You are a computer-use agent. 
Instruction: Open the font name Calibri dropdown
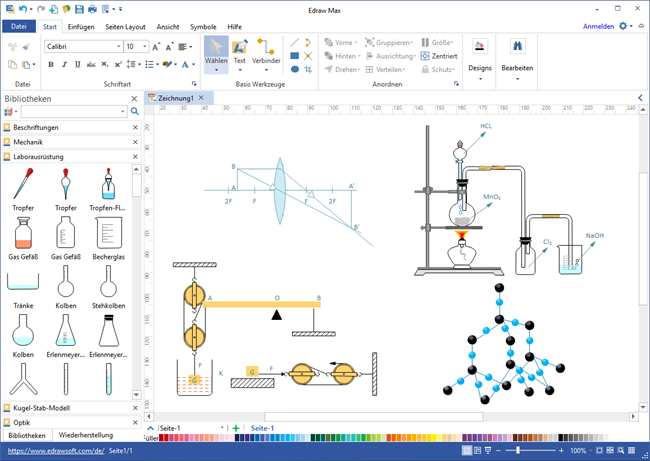(x=119, y=46)
